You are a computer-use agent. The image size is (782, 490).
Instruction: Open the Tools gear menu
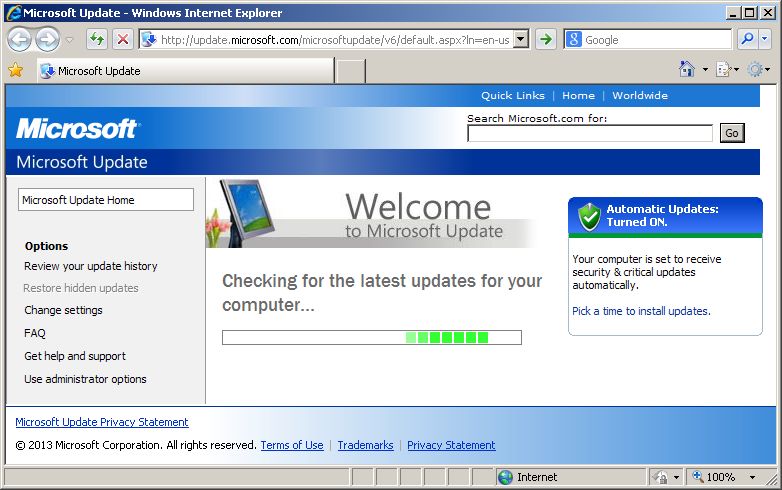(x=755, y=69)
